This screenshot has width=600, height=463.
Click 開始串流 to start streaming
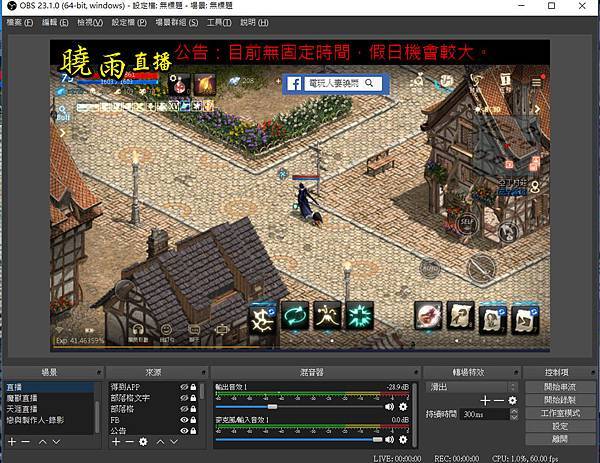tap(560, 387)
